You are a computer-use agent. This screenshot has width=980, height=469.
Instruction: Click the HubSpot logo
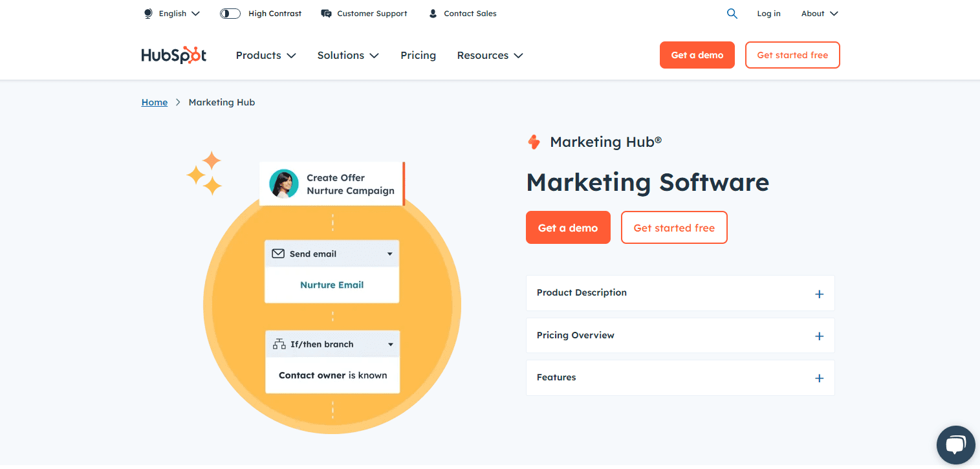pos(173,55)
